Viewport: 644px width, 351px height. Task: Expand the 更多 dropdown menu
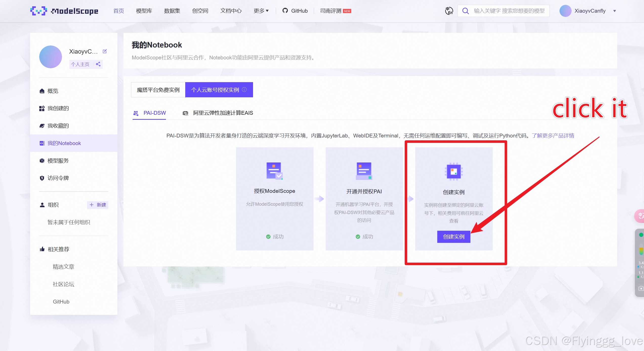click(261, 11)
